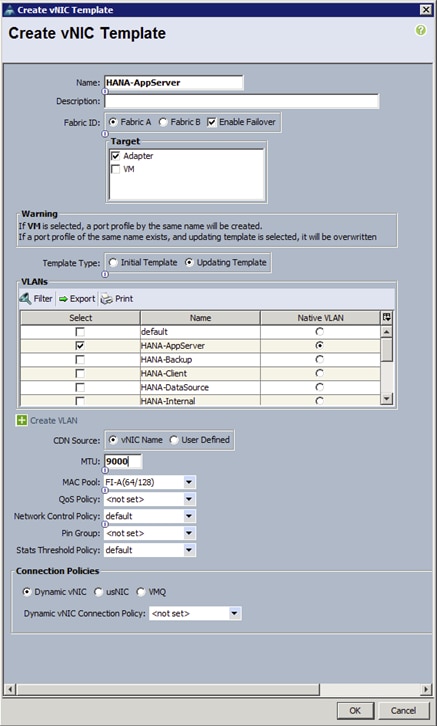Select vNIC Name as CDN Source
The height and width of the screenshot is (726, 437).
click(x=113, y=440)
